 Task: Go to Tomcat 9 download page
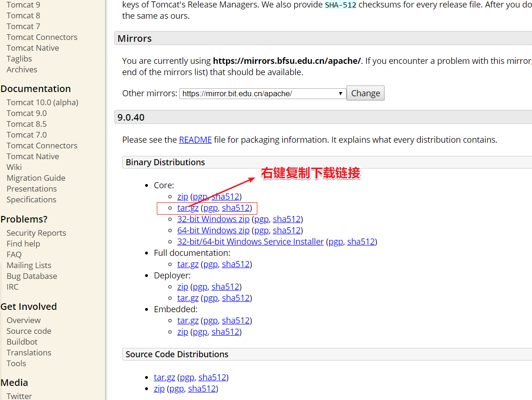pyautogui.click(x=23, y=5)
